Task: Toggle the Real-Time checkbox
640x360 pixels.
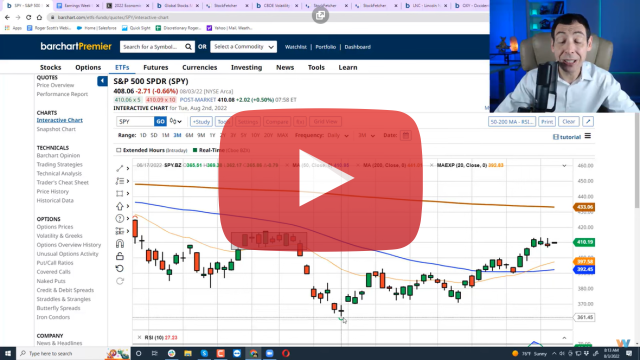Action: coord(195,150)
